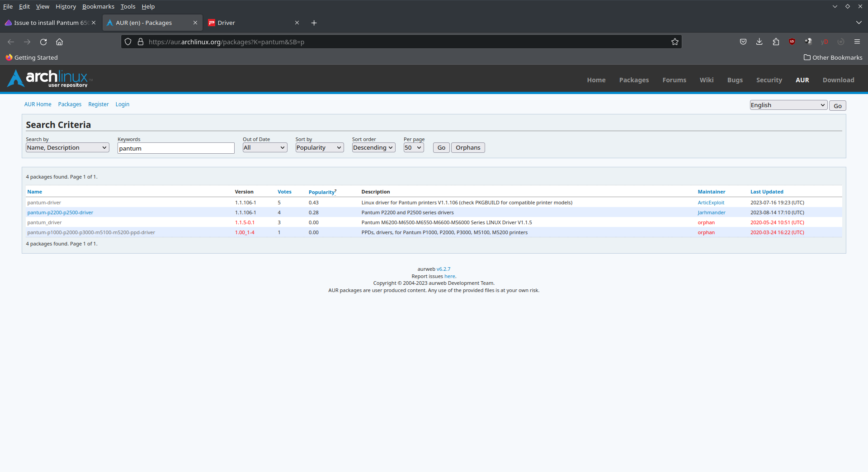Image resolution: width=868 pixels, height=472 pixels.
Task: Open the browser home page
Action: (x=59, y=42)
